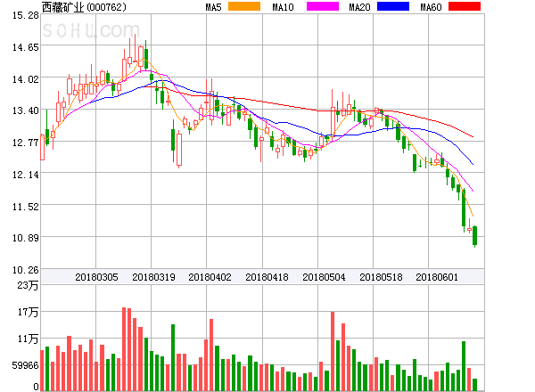Click the last green candlestick near 10.89

coord(474,235)
